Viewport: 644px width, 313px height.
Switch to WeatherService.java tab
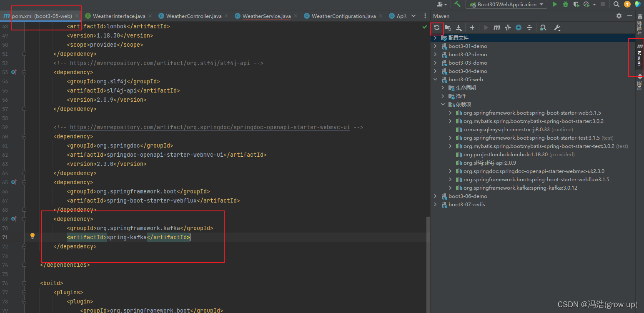pyautogui.click(x=266, y=16)
